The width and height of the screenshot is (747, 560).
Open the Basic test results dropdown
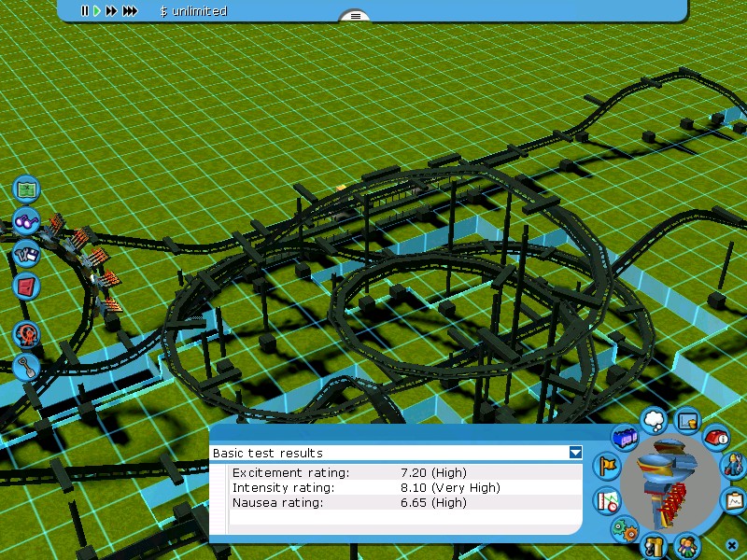575,453
